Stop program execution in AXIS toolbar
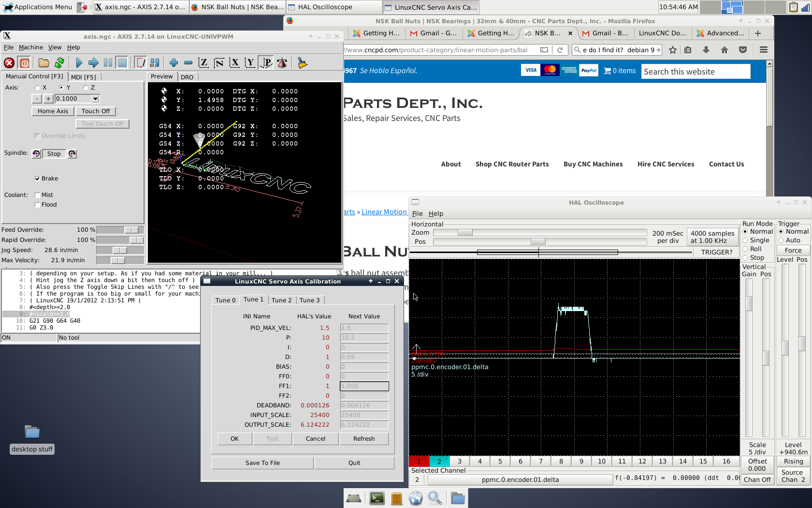Viewport: 812px width, 508px height. [123, 63]
